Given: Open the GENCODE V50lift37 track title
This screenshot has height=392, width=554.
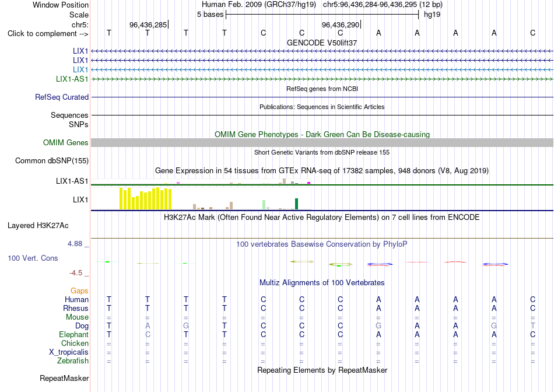Looking at the screenshot, I should click(322, 43).
